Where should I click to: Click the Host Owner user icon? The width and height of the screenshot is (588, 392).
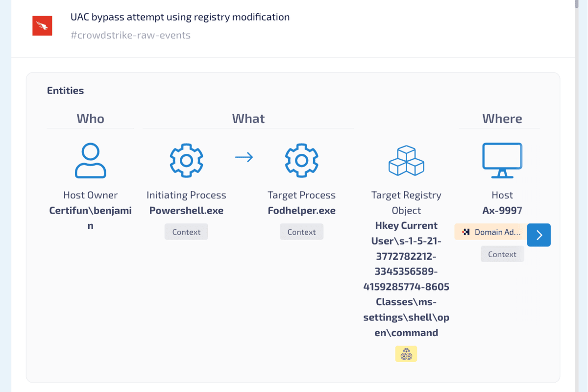coord(91,160)
